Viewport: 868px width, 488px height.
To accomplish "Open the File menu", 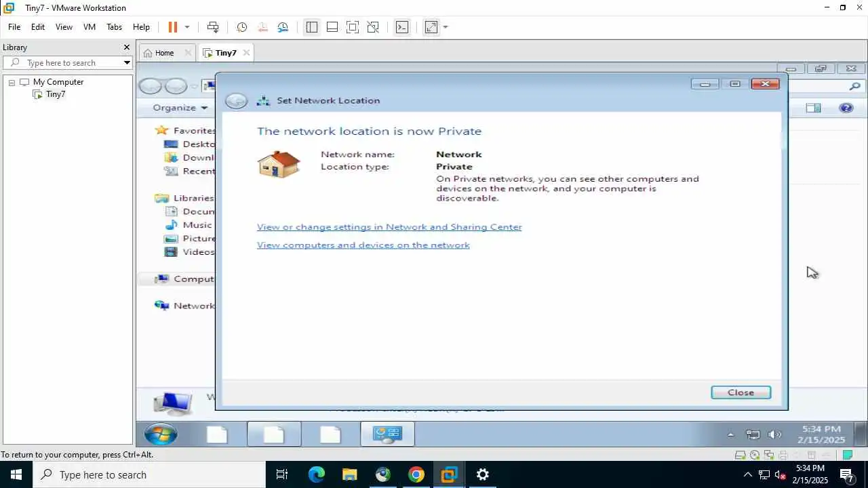I will [x=14, y=27].
